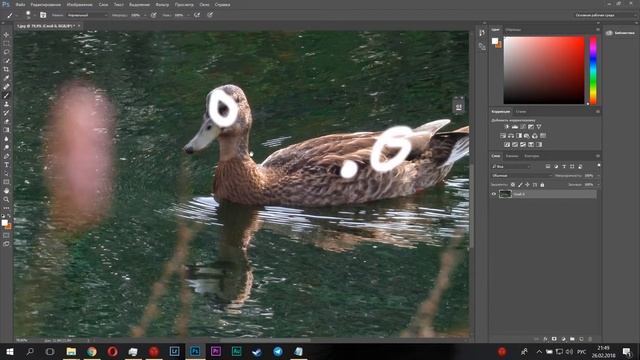Open the layer opacity dropdown arrow
Viewport: 640px width, 360px height.
pos(598,176)
